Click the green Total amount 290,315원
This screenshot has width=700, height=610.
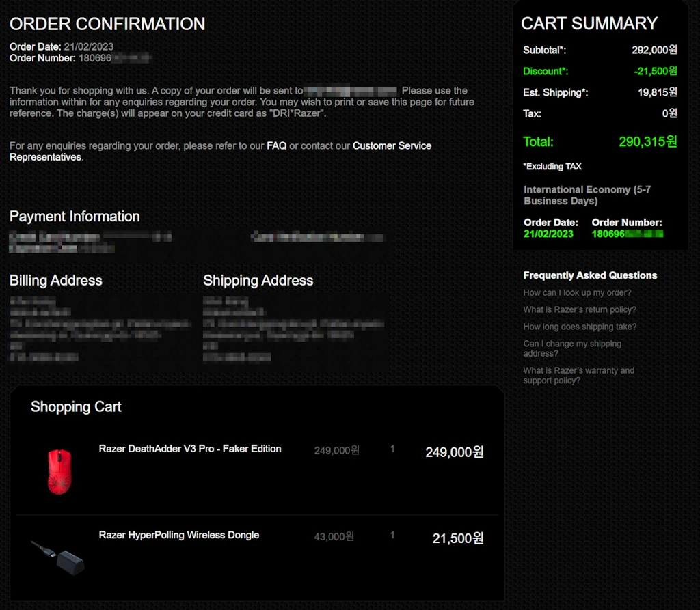(648, 142)
